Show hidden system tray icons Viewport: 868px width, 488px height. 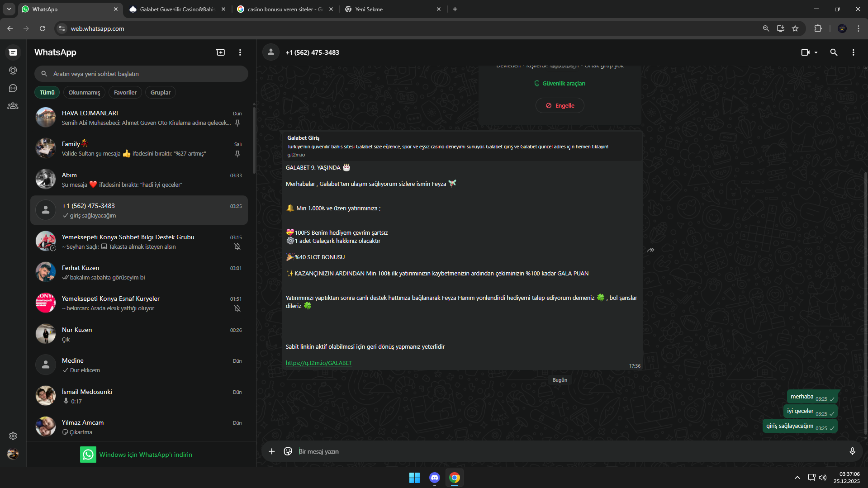(797, 478)
